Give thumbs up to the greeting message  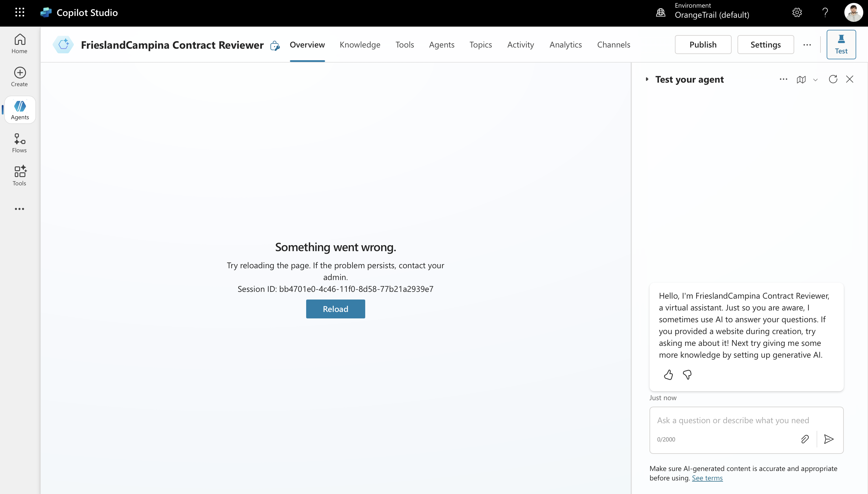click(668, 374)
